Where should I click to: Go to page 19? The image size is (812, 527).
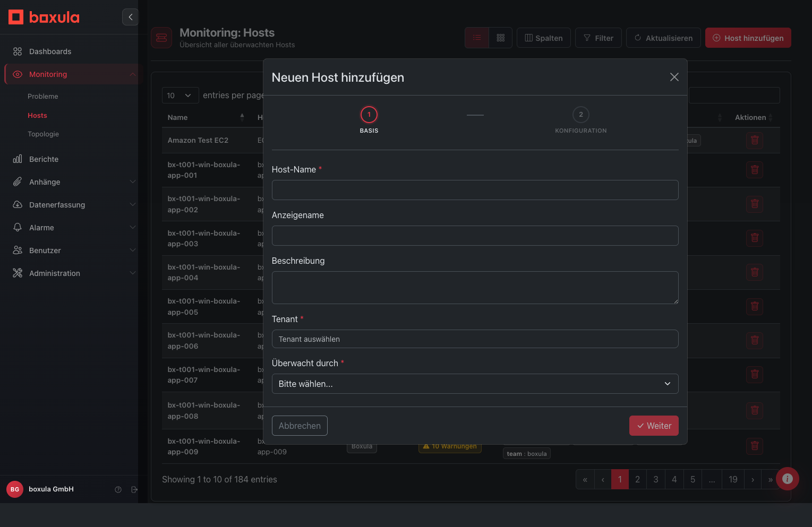point(733,479)
